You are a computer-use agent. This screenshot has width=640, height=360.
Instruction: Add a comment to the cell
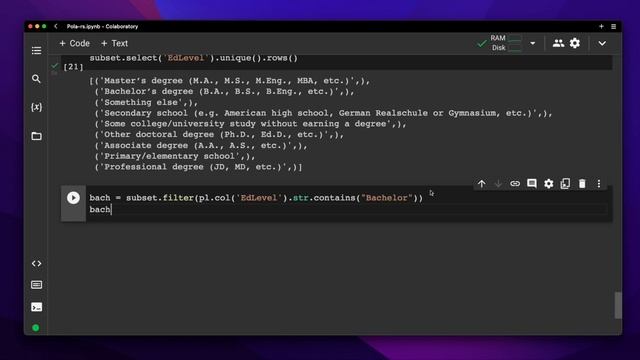pos(532,184)
